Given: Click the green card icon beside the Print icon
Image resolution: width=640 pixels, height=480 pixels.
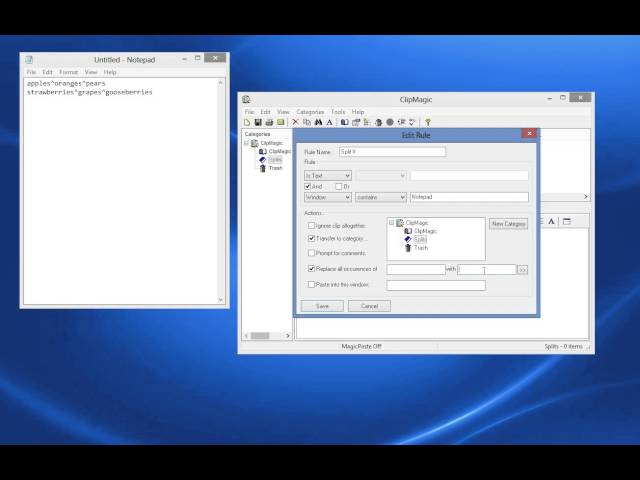Looking at the screenshot, I should coord(280,122).
